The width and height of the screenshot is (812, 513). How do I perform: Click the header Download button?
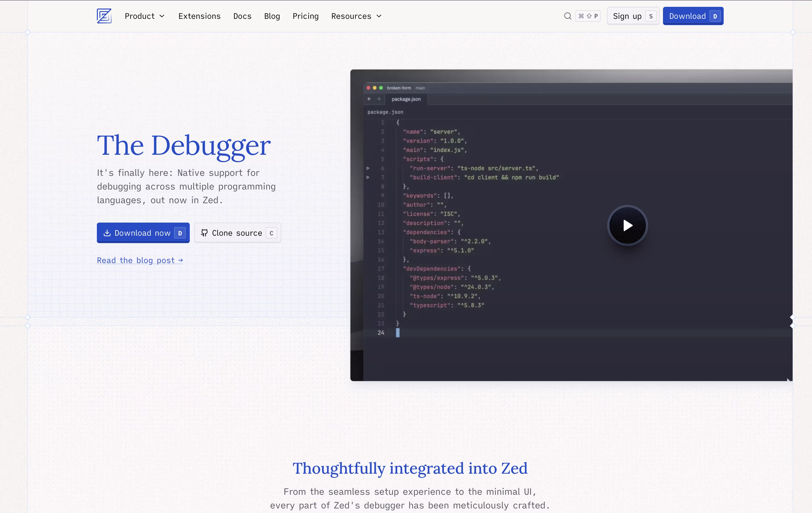click(x=693, y=16)
